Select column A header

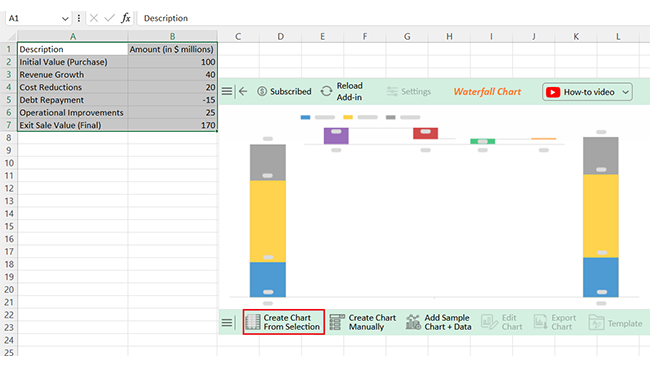click(73, 36)
